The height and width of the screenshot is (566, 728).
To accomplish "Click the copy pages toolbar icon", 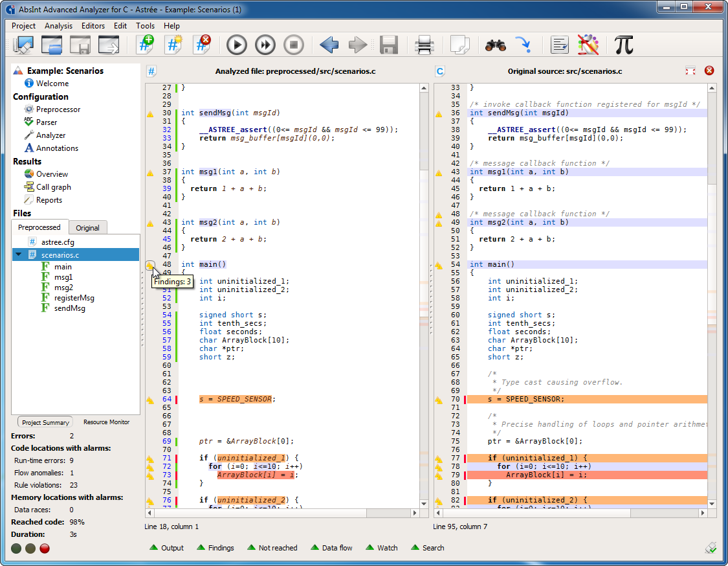I will 459,45.
